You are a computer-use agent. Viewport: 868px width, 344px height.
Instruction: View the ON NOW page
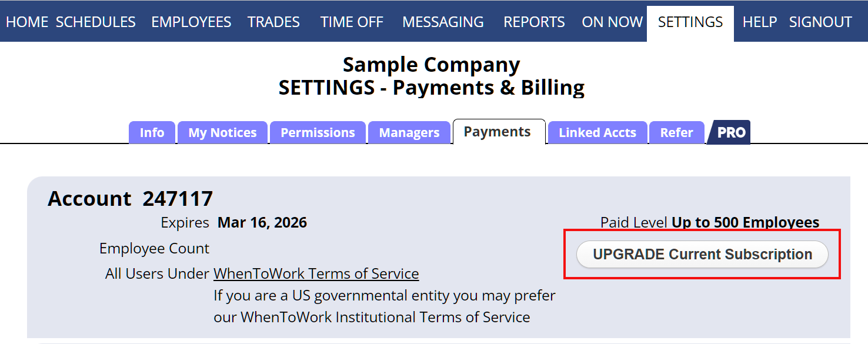point(612,22)
